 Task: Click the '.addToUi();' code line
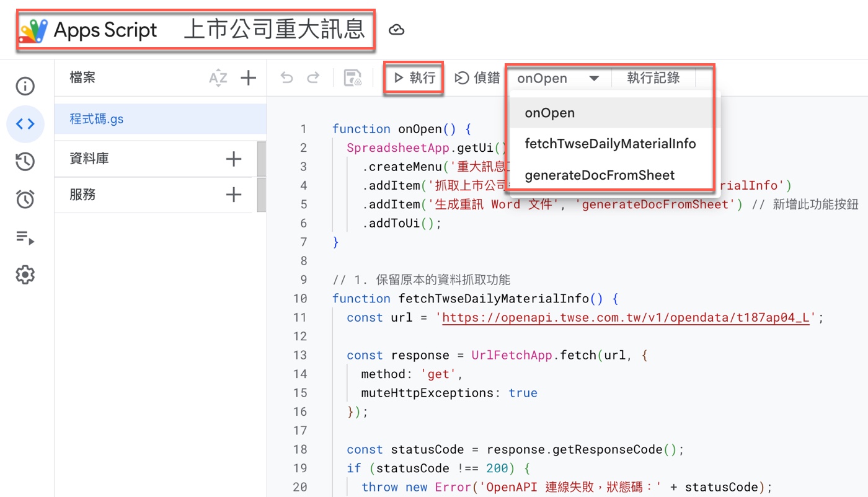[x=402, y=223]
